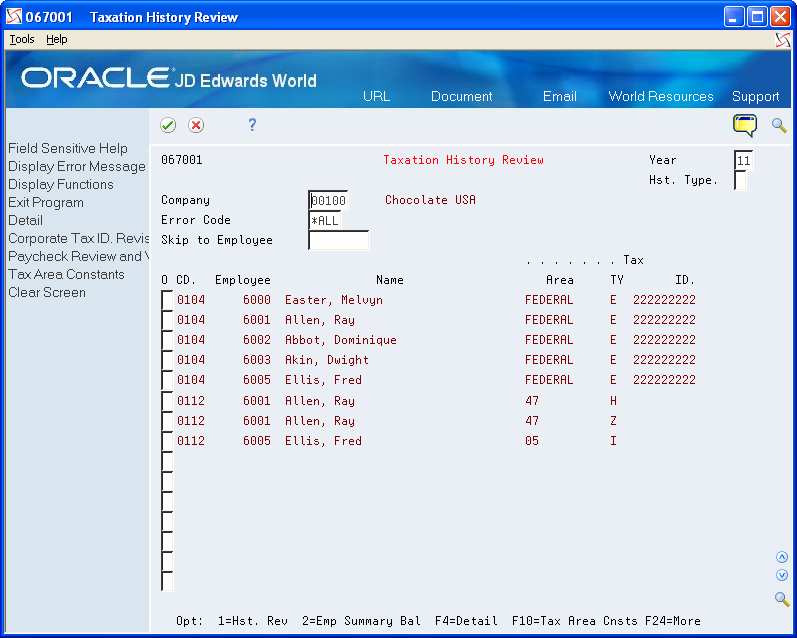Viewport: 797px width, 638px height.
Task: Click employee number 6003
Action: 257,360
